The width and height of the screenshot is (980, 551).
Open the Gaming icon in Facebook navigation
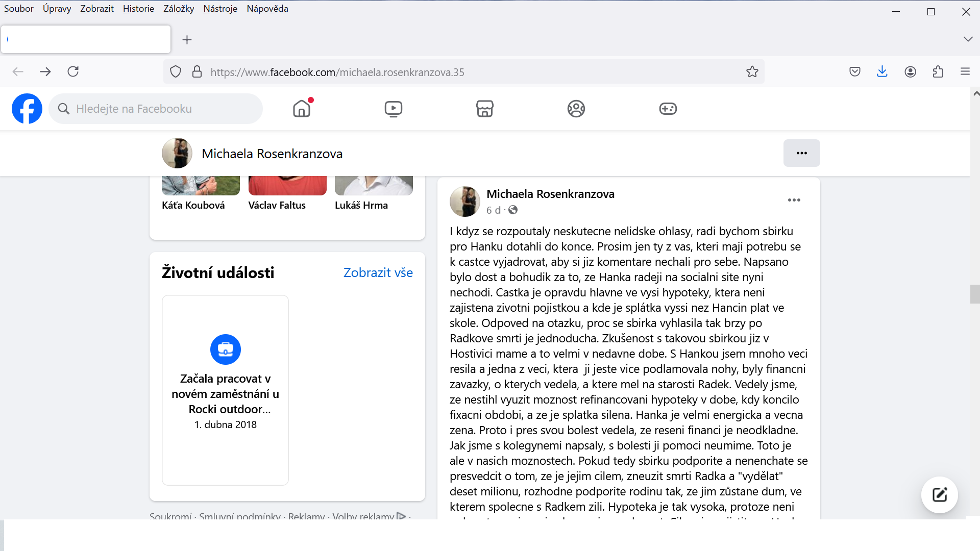click(x=668, y=109)
